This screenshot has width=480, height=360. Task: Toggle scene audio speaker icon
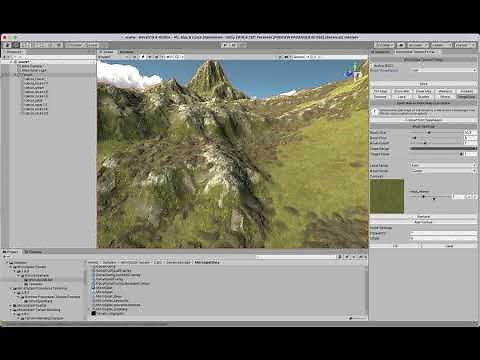click(x=149, y=57)
